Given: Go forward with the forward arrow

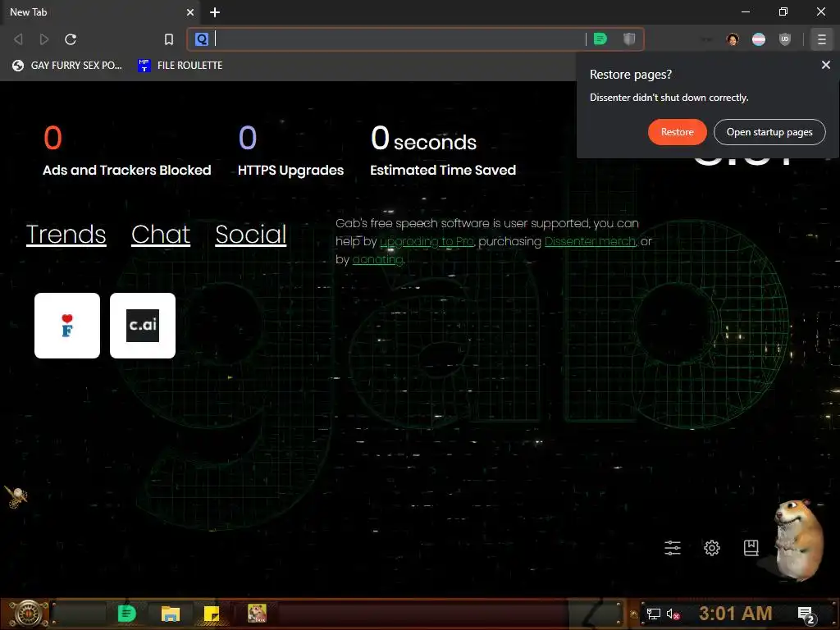Looking at the screenshot, I should coord(44,39).
